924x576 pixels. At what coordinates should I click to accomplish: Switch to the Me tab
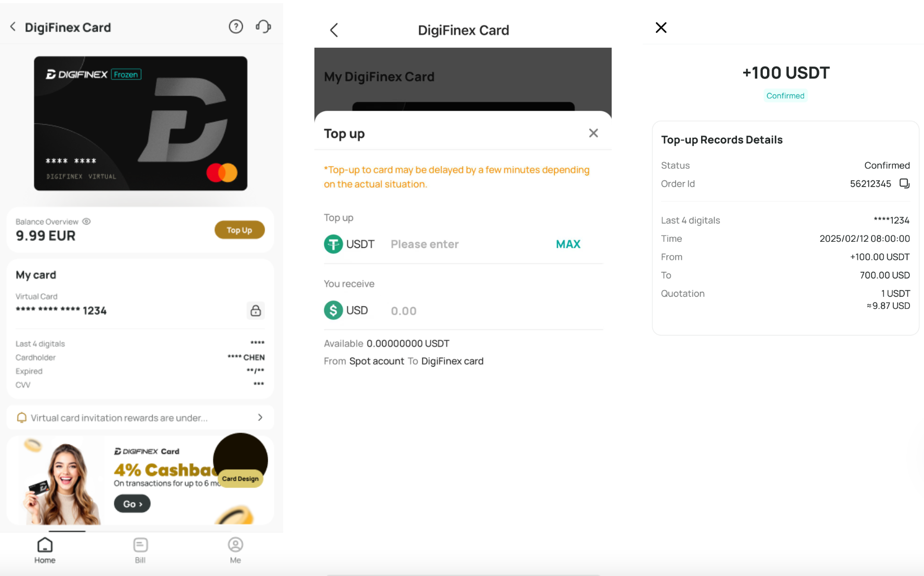235,551
